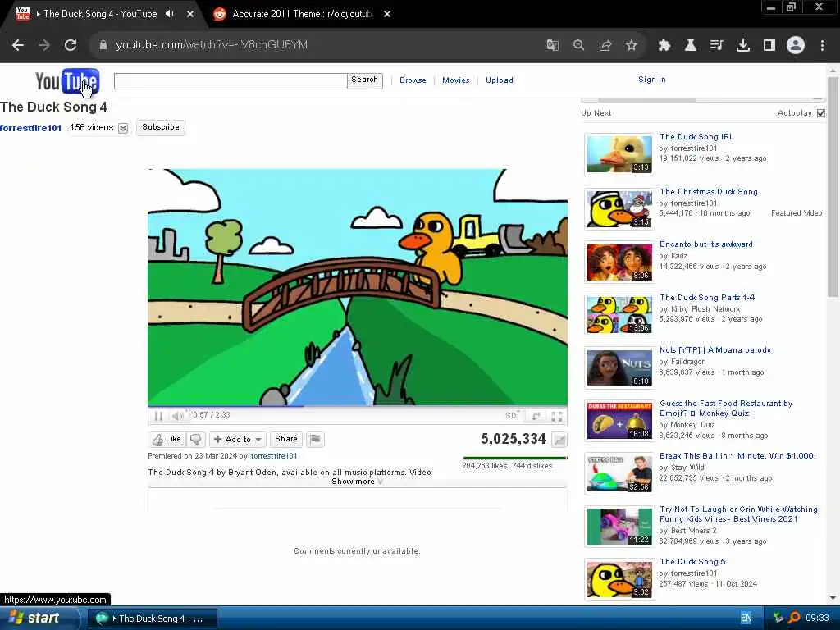Open The Duck Song Parts 1-4 thumbnail
This screenshot has height=630, width=840.
[x=619, y=314]
